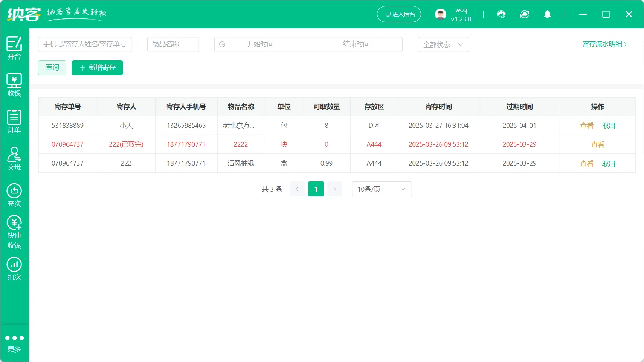
Task: Minimize the application window
Action: click(583, 14)
